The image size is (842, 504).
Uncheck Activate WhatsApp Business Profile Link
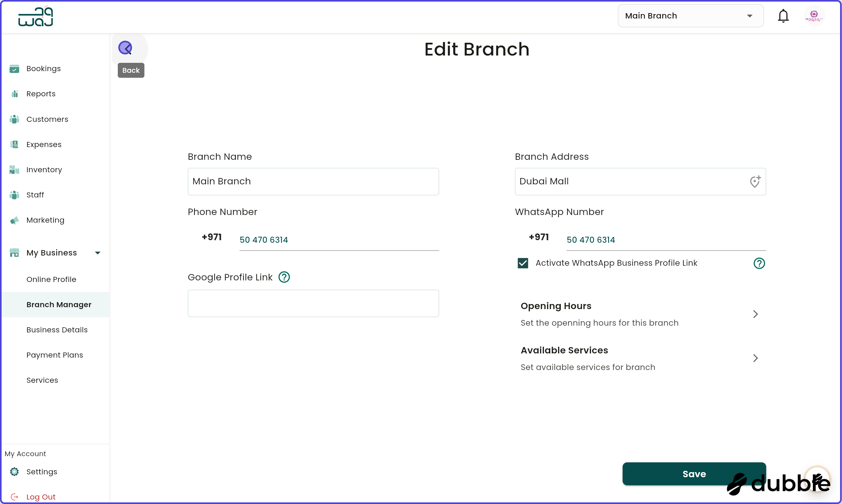[x=522, y=263]
